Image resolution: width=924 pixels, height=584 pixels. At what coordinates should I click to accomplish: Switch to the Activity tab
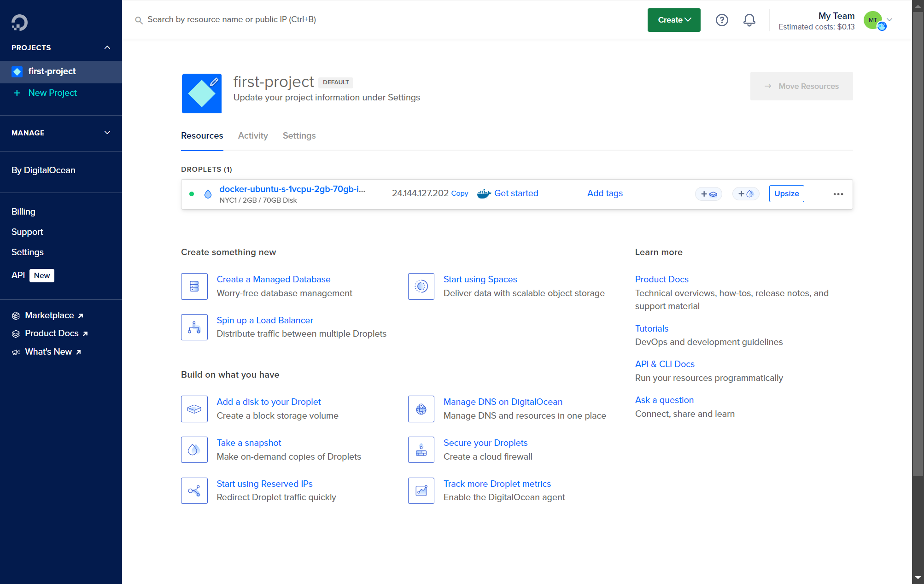click(x=253, y=135)
